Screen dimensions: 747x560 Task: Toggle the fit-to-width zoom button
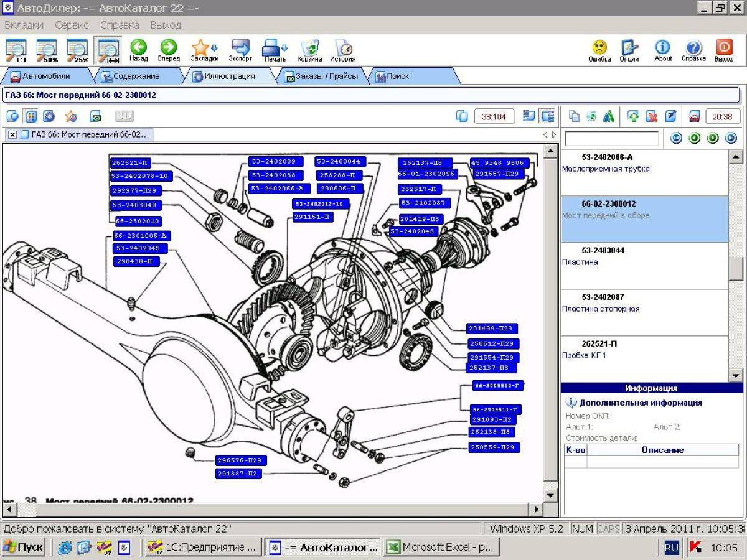(108, 50)
